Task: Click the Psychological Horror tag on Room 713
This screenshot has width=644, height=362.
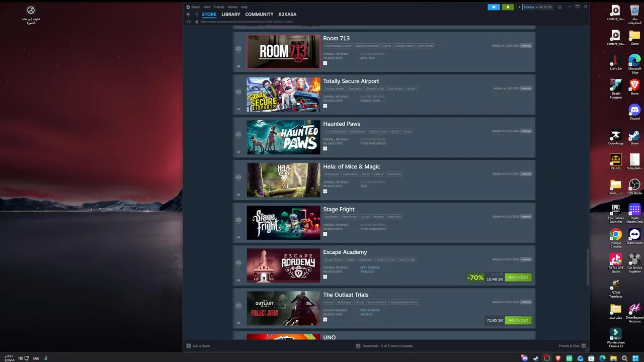Action: tap(338, 46)
